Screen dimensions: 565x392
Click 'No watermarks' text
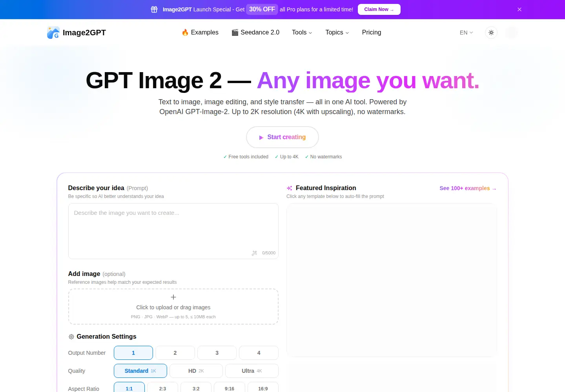coord(326,157)
